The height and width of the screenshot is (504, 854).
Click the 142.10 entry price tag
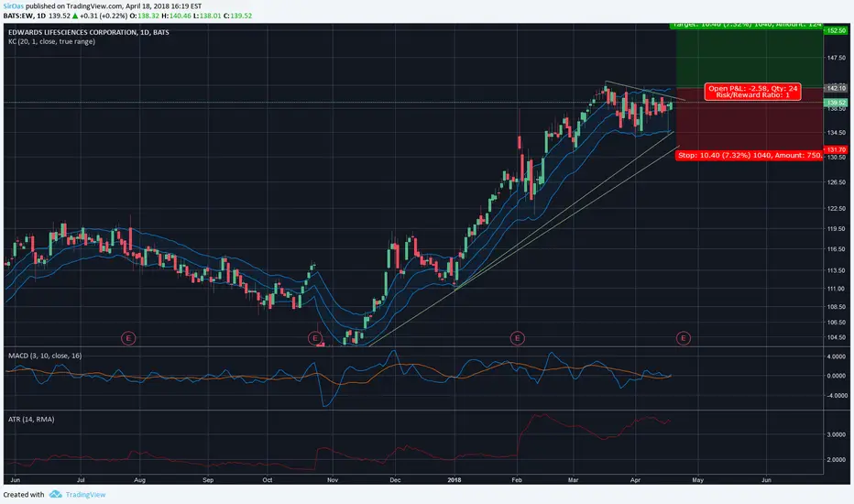836,88
